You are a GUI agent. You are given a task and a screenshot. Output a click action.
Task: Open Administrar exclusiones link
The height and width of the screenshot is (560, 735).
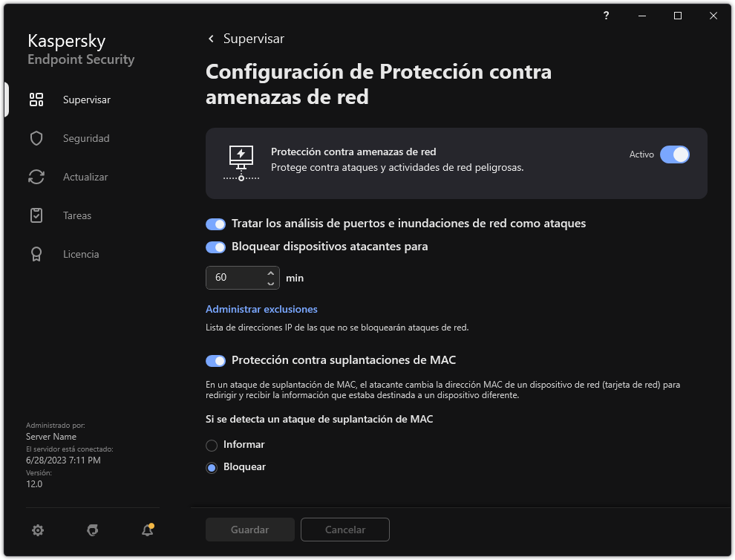[x=261, y=309]
